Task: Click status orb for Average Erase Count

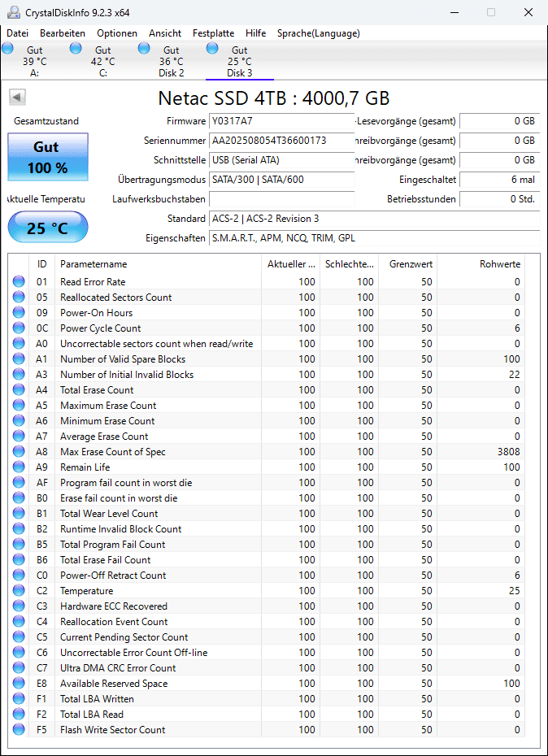Action: pyautogui.click(x=19, y=437)
